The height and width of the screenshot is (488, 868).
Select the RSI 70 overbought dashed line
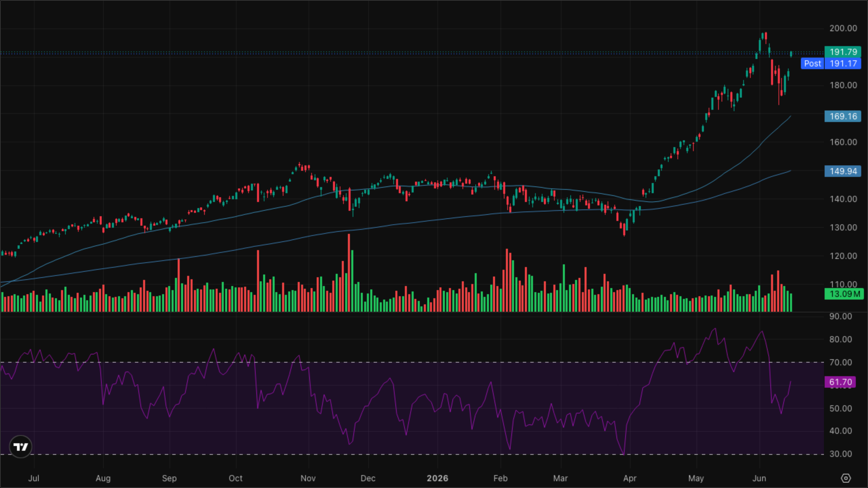coord(412,362)
